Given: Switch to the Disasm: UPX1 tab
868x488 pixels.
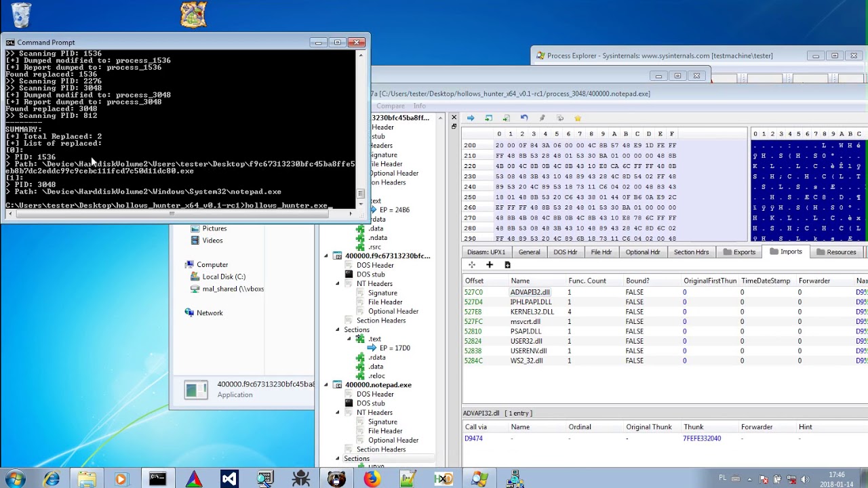Looking at the screenshot, I should [486, 252].
